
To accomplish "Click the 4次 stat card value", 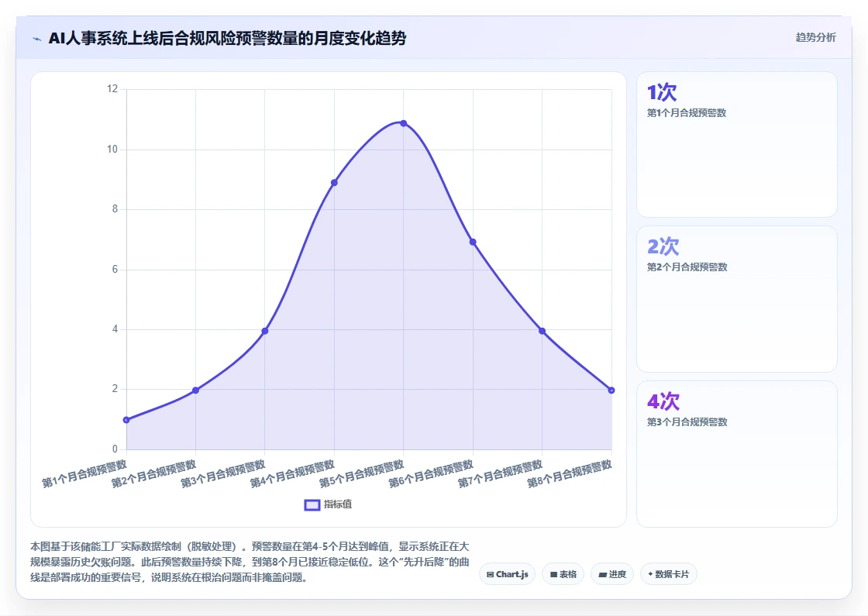I will pyautogui.click(x=663, y=401).
